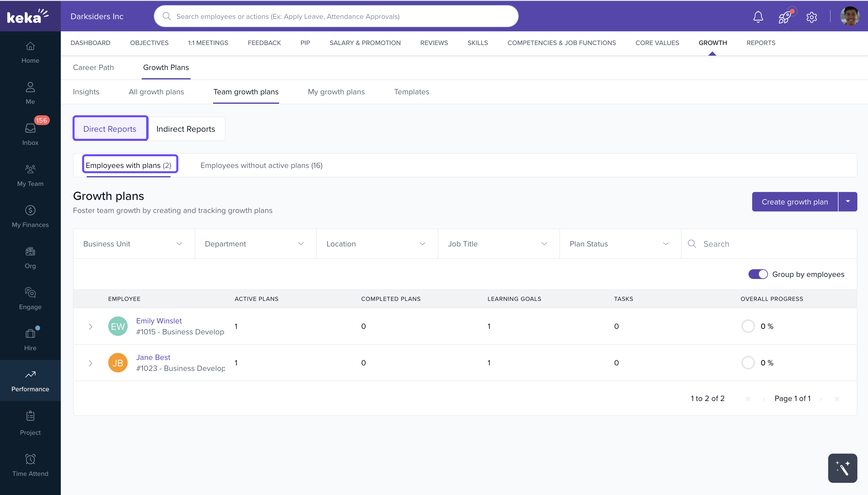
Task: Expand the Jane Best row
Action: coord(90,363)
